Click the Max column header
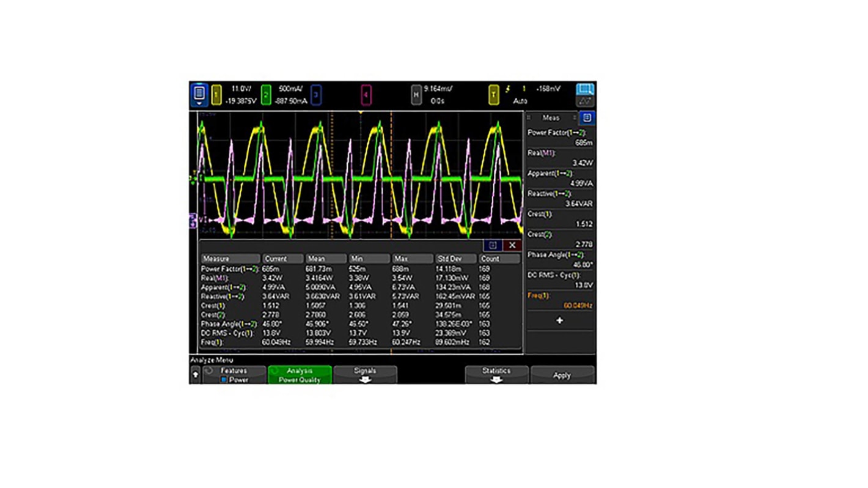The width and height of the screenshot is (868, 488). [x=412, y=259]
